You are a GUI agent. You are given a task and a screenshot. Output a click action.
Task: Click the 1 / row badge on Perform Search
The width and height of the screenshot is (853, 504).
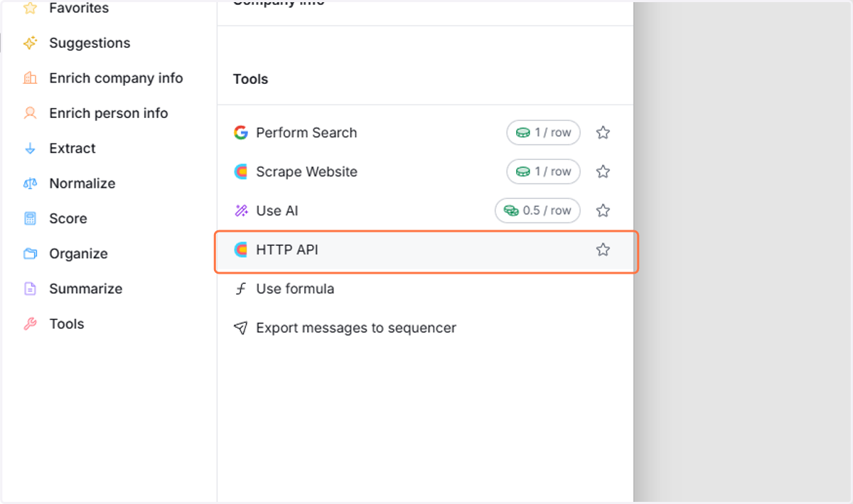[544, 133]
